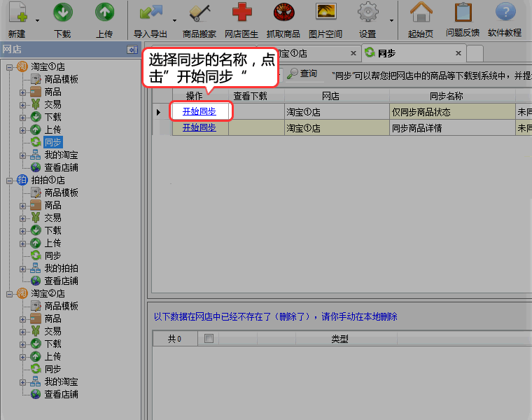
Task: Click the row selector arrow of first sync row
Action: point(158,112)
